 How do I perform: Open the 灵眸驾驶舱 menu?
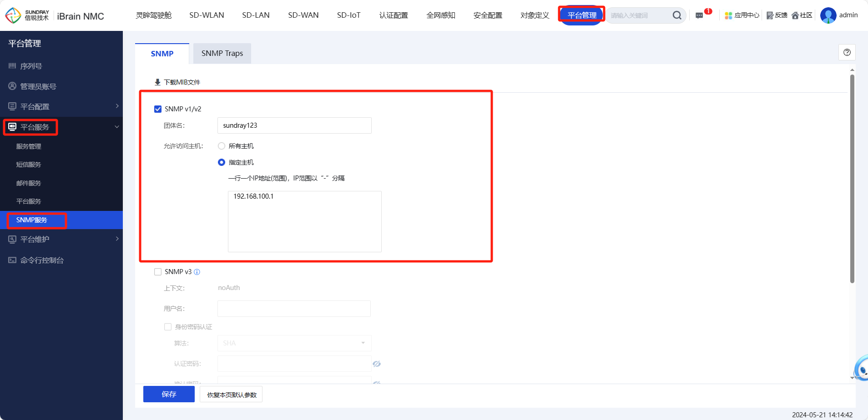click(154, 15)
